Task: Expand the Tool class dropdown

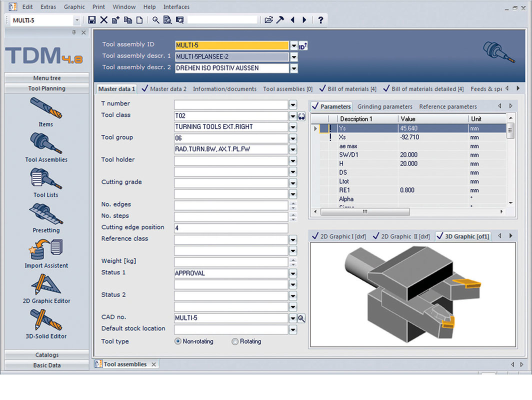Action: click(x=293, y=116)
